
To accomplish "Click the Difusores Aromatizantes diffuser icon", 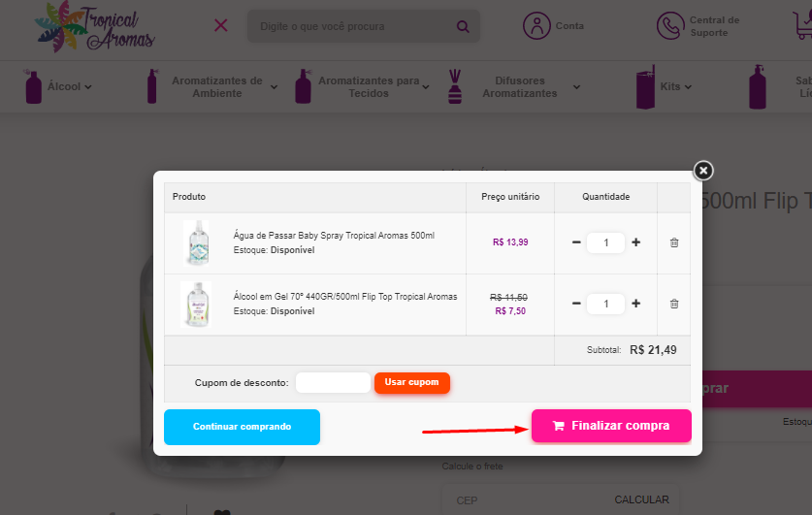I will [455, 86].
